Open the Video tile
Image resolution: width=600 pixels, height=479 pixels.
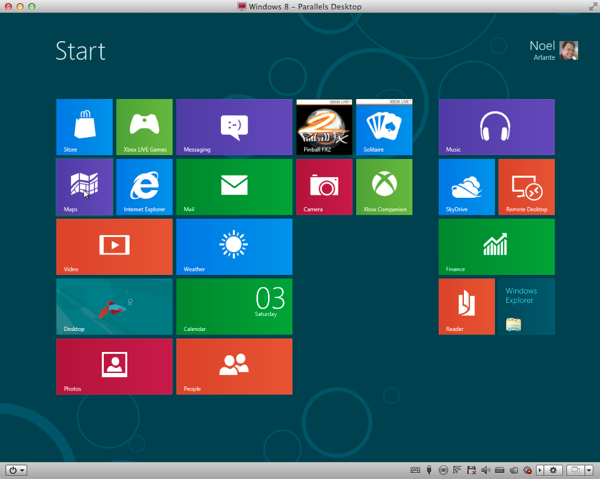114,247
